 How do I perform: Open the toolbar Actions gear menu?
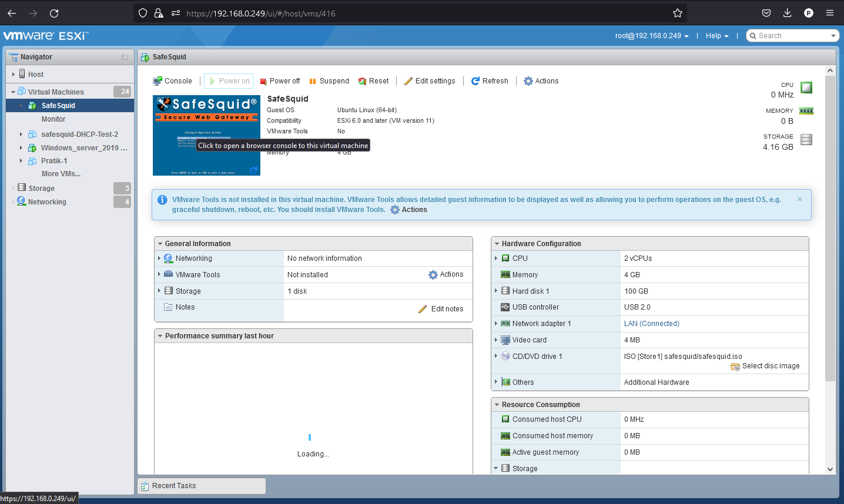(541, 81)
